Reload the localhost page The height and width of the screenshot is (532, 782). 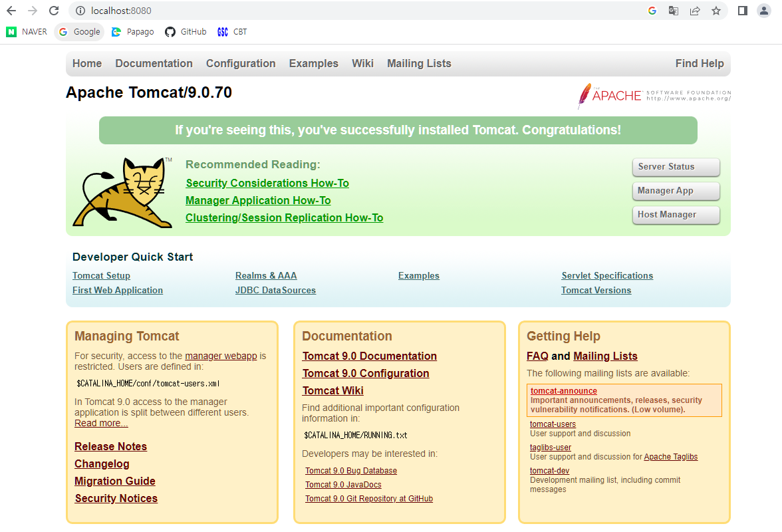point(54,11)
